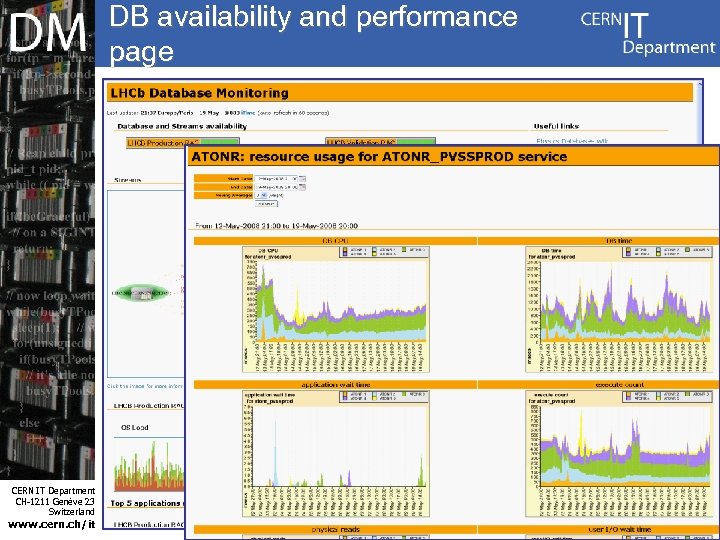Click the CERN IT Department logo
This screenshot has height=540, width=720.
[x=647, y=33]
